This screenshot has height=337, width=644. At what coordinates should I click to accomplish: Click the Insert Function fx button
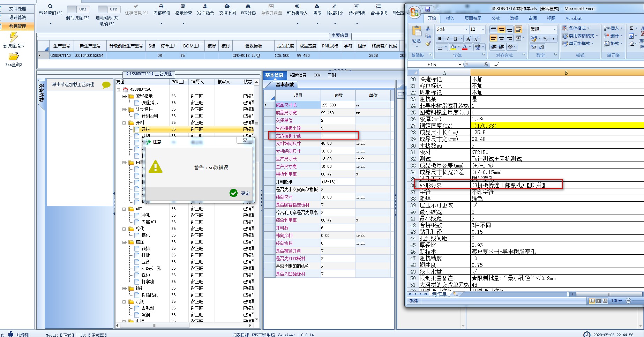486,64
